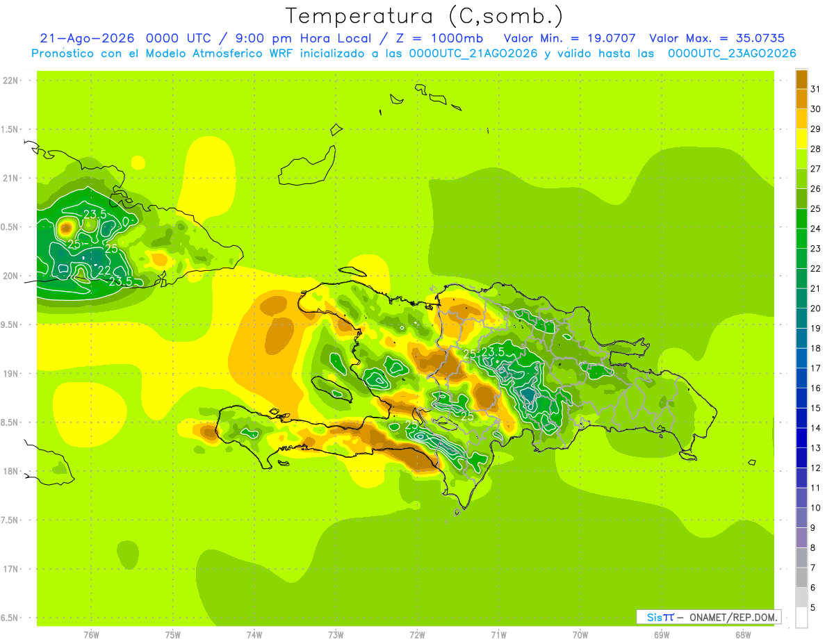Select "Valor Min. = 19.0707"

point(570,38)
